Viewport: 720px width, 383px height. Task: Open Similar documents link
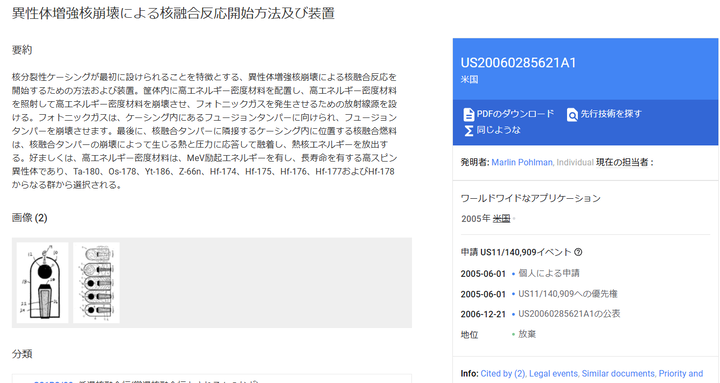pyautogui.click(x=618, y=373)
